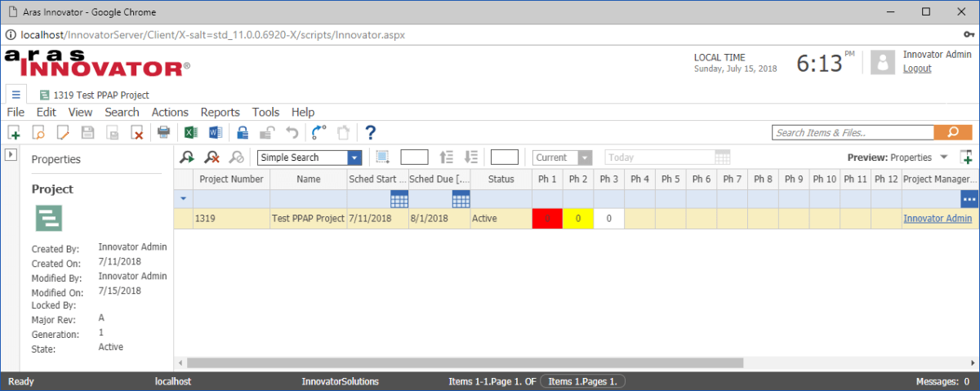Click the blue Lock item icon

pyautogui.click(x=242, y=132)
